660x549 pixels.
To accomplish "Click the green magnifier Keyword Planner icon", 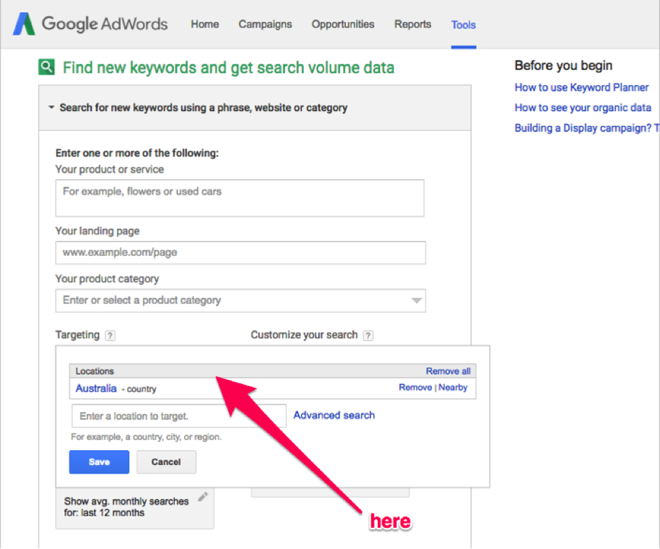I will [46, 67].
